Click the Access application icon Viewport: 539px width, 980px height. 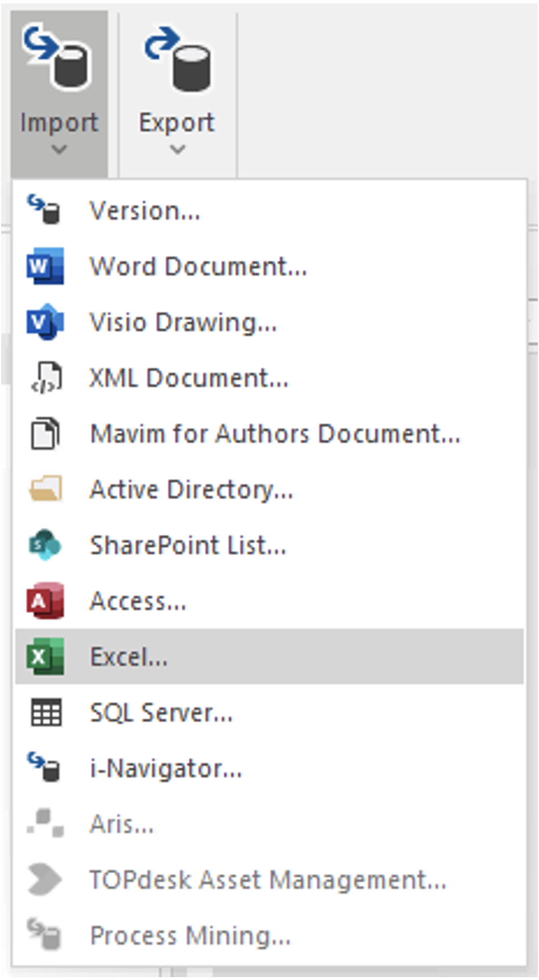pyautogui.click(x=45, y=601)
